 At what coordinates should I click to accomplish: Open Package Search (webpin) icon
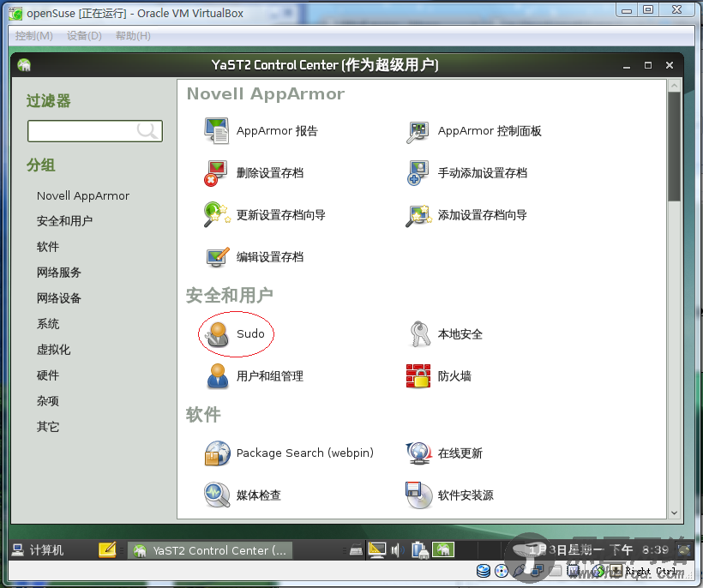pyautogui.click(x=218, y=453)
